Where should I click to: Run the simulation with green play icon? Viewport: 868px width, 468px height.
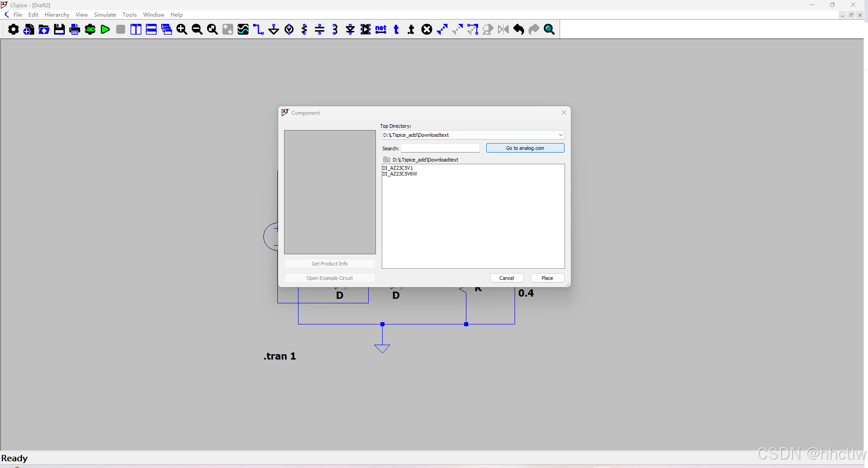click(105, 30)
